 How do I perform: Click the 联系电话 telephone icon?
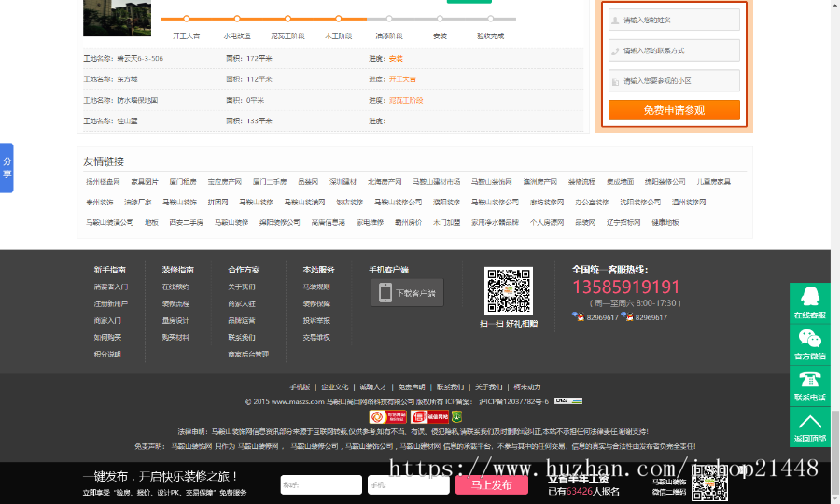(x=809, y=385)
